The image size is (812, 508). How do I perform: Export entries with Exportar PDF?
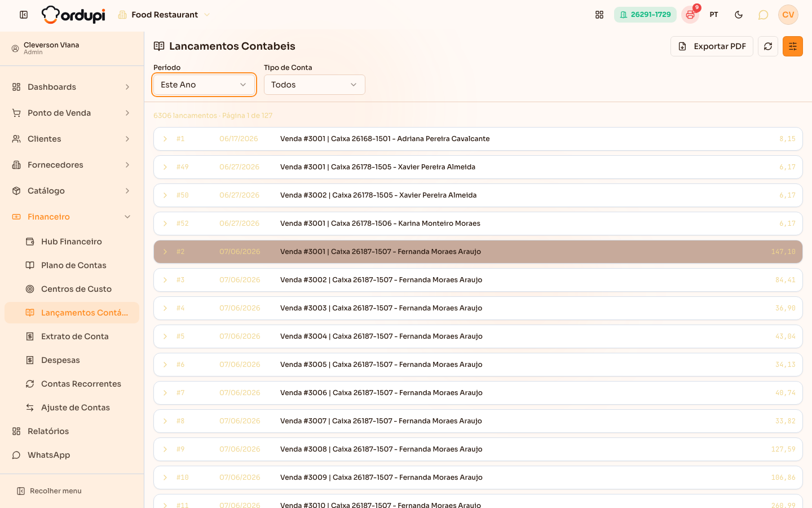pos(712,46)
